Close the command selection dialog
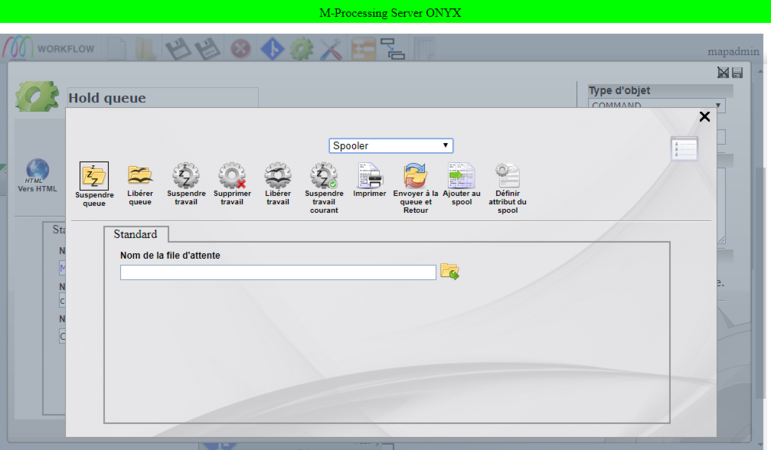 704,117
